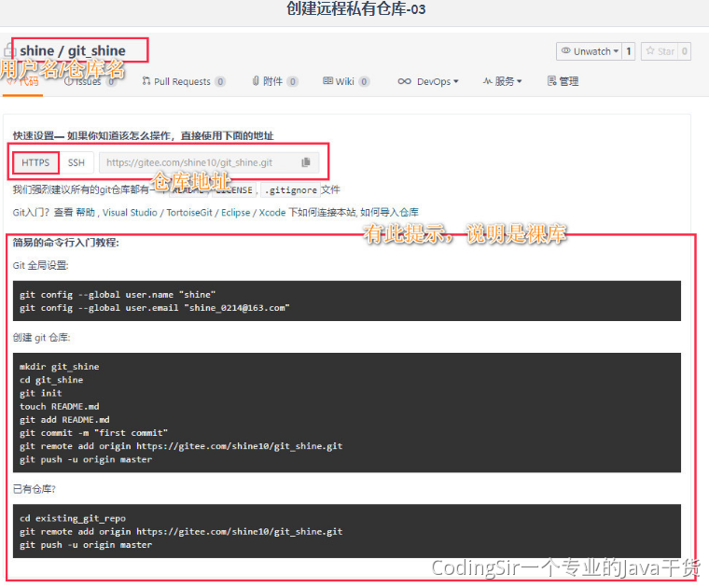Image resolution: width=709 pixels, height=588 pixels.
Task: Click the cd existing_git_repo command line
Action: [73, 518]
